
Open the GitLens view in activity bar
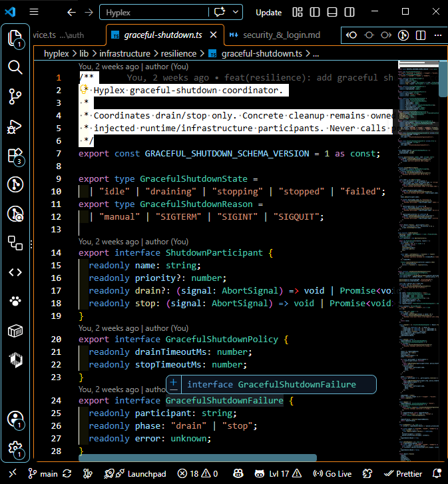[x=15, y=184]
